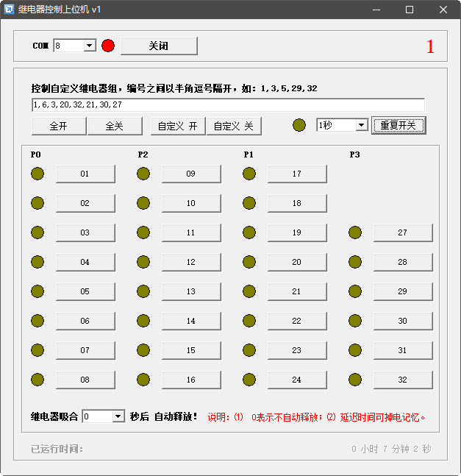Click the LED next to the 1秒 dropdown

(x=299, y=125)
